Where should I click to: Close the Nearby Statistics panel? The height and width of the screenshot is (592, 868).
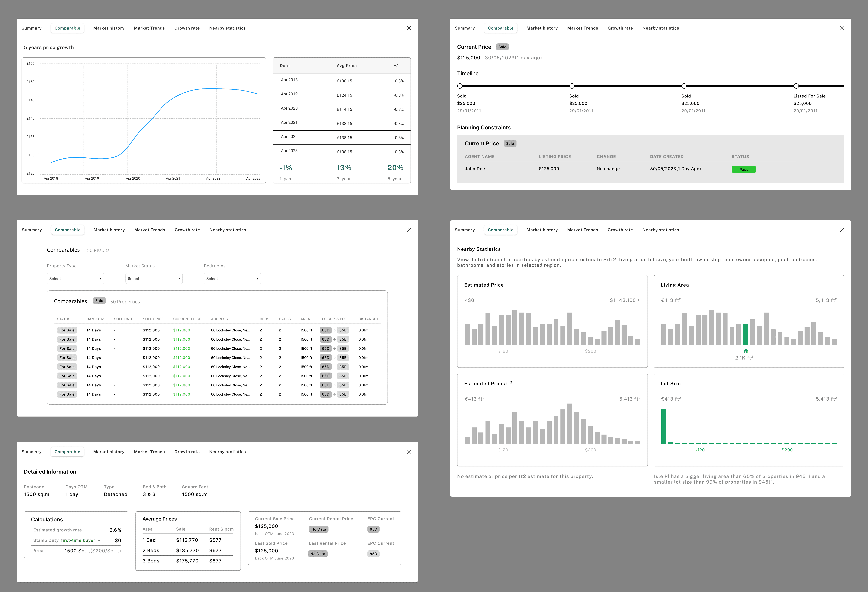tap(842, 230)
